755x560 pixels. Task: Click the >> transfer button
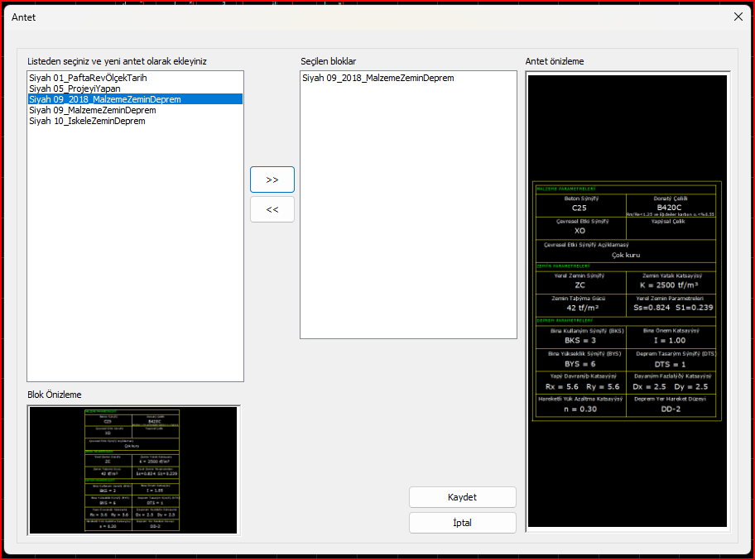tap(272, 179)
